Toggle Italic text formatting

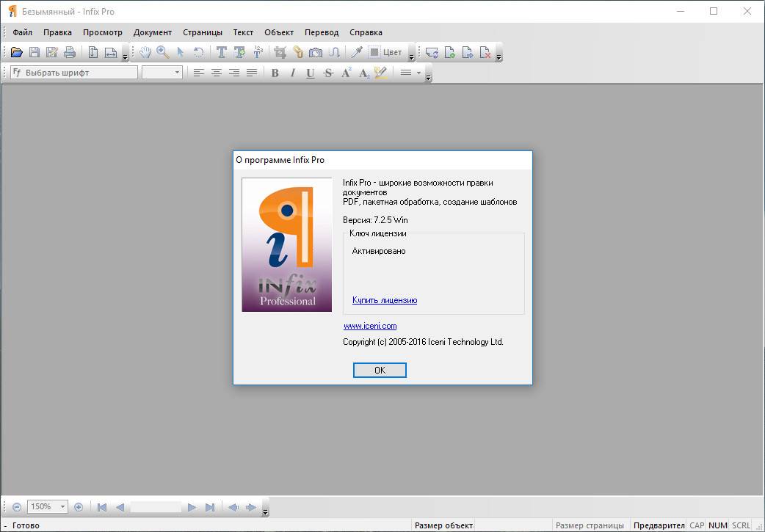click(x=292, y=73)
